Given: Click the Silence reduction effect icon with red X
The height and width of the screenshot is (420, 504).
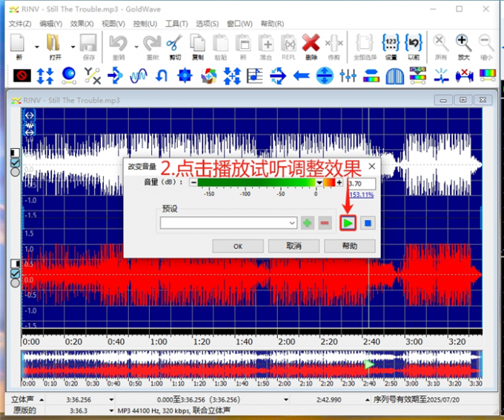Looking at the screenshot, I should pyautogui.click(x=465, y=76).
